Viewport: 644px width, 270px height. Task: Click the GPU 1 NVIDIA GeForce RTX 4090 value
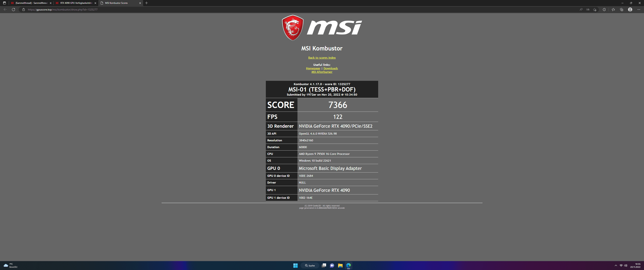tap(324, 190)
